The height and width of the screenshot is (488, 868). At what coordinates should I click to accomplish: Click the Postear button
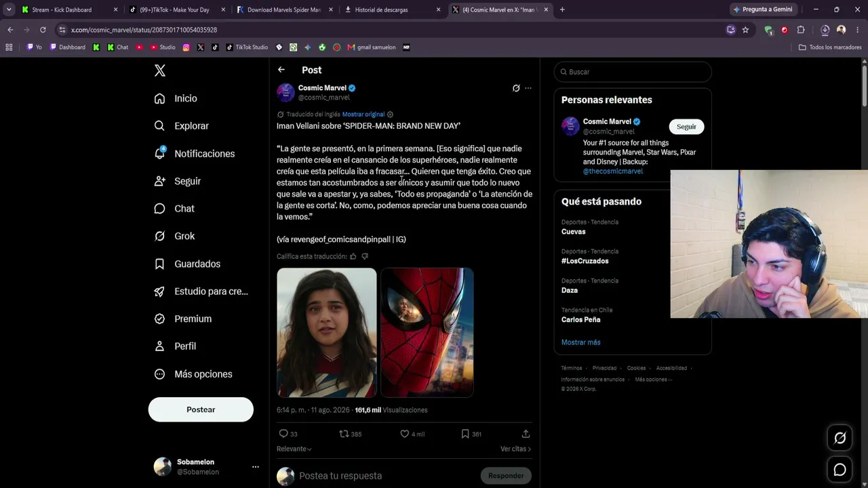(201, 409)
